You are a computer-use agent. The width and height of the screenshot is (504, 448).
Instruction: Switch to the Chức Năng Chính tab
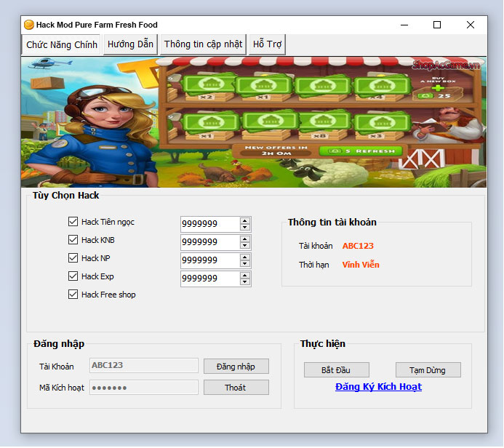pyautogui.click(x=61, y=44)
